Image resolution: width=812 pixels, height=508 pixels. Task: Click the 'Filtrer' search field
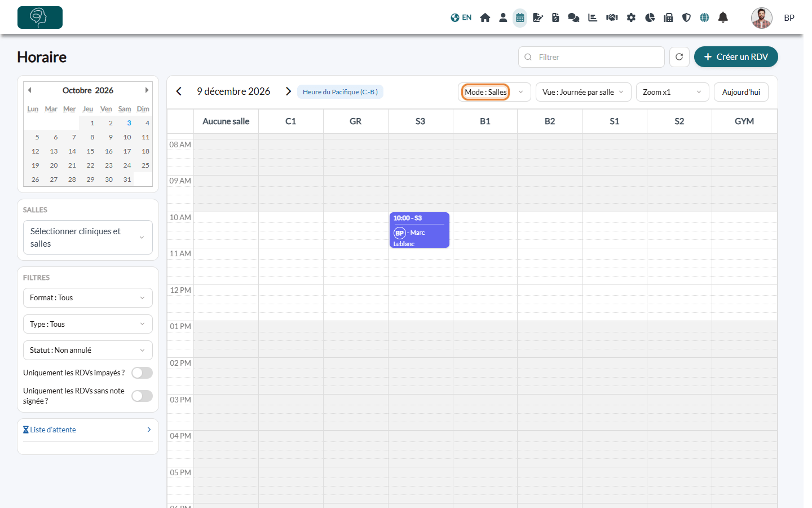(592, 57)
